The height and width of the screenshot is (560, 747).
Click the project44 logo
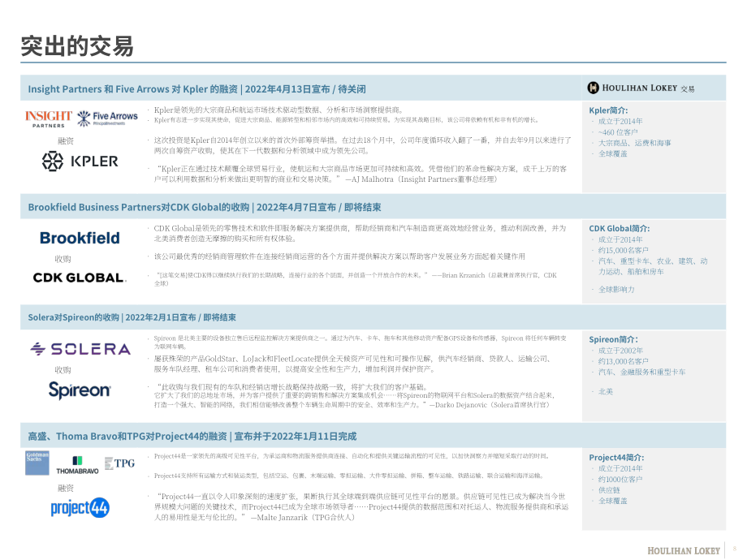point(80,507)
